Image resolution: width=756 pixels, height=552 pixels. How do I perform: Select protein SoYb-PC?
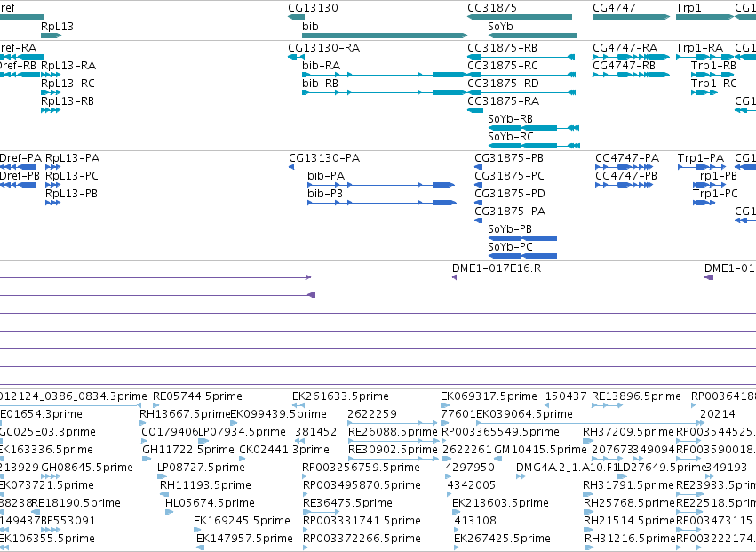click(510, 247)
